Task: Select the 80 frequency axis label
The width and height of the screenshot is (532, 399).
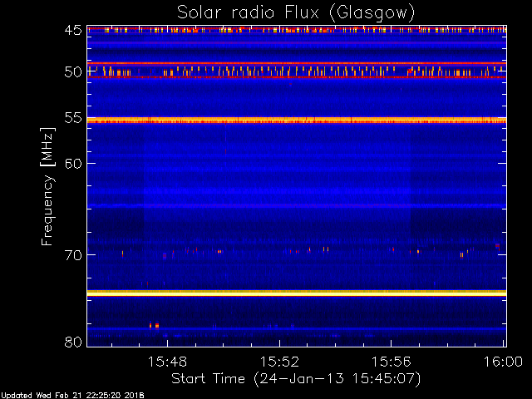Action: click(x=73, y=342)
